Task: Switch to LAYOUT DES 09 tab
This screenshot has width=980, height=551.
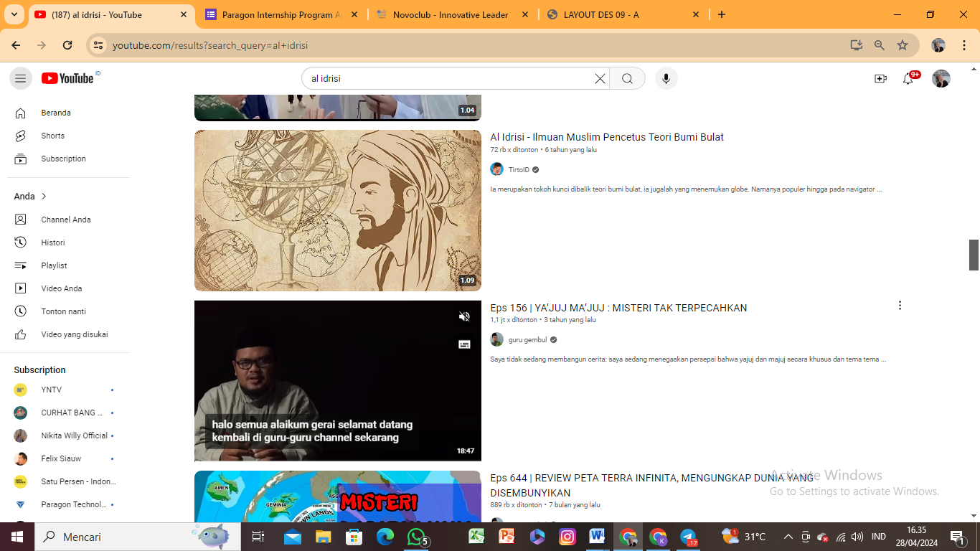Action: 623,14
